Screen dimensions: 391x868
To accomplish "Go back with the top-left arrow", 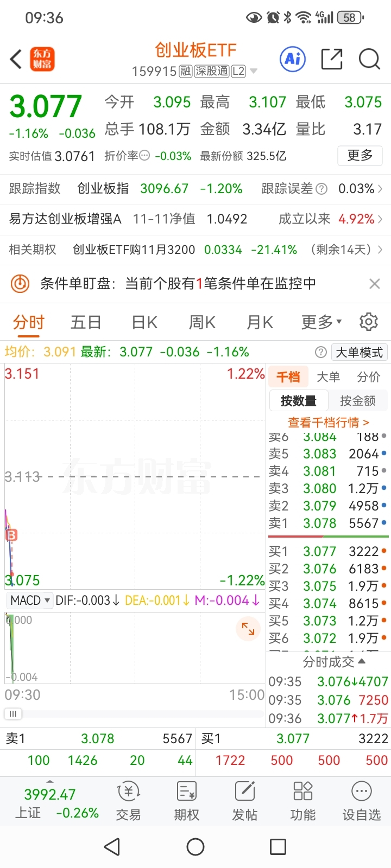I will point(16,59).
